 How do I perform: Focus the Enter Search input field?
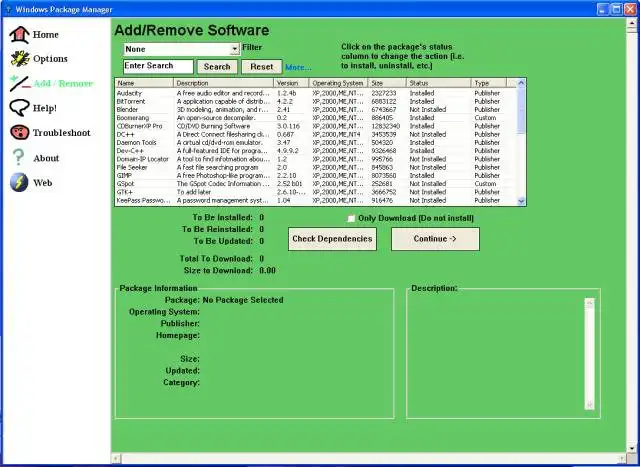[x=158, y=67]
